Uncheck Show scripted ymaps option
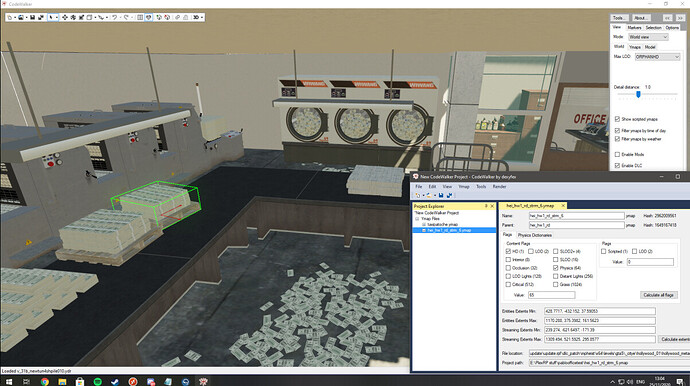 click(617, 119)
